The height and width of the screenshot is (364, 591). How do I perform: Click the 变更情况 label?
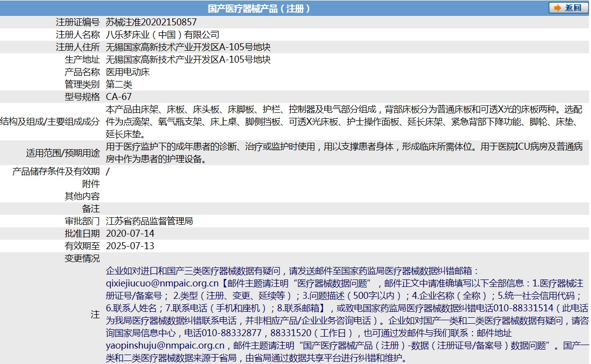[82, 258]
